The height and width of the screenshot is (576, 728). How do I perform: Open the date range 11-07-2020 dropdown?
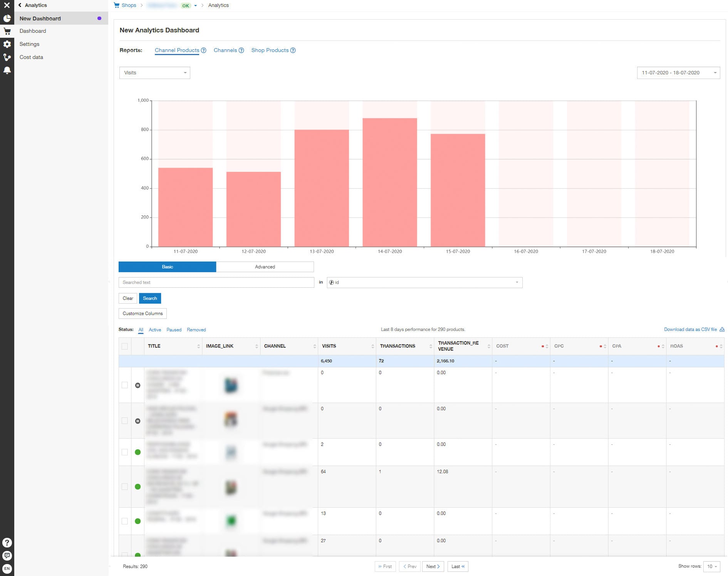point(678,73)
